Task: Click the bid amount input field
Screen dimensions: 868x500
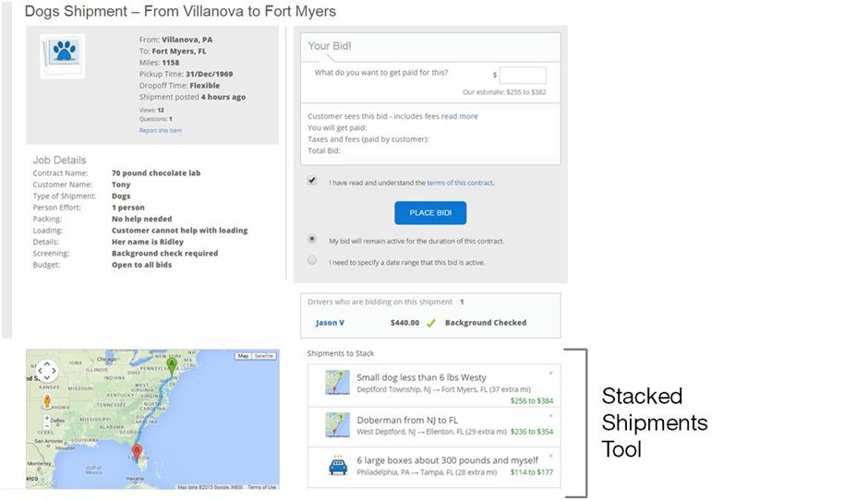Action: tap(523, 76)
